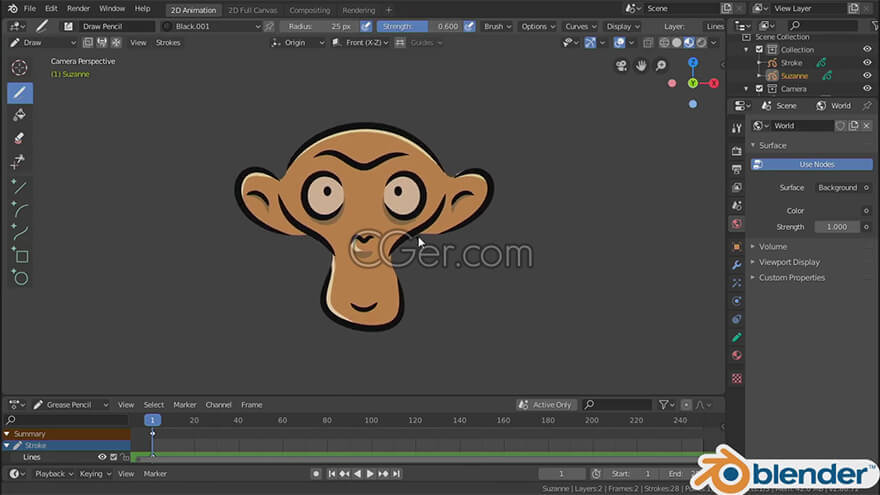Open the World properties tab icon

tap(737, 223)
